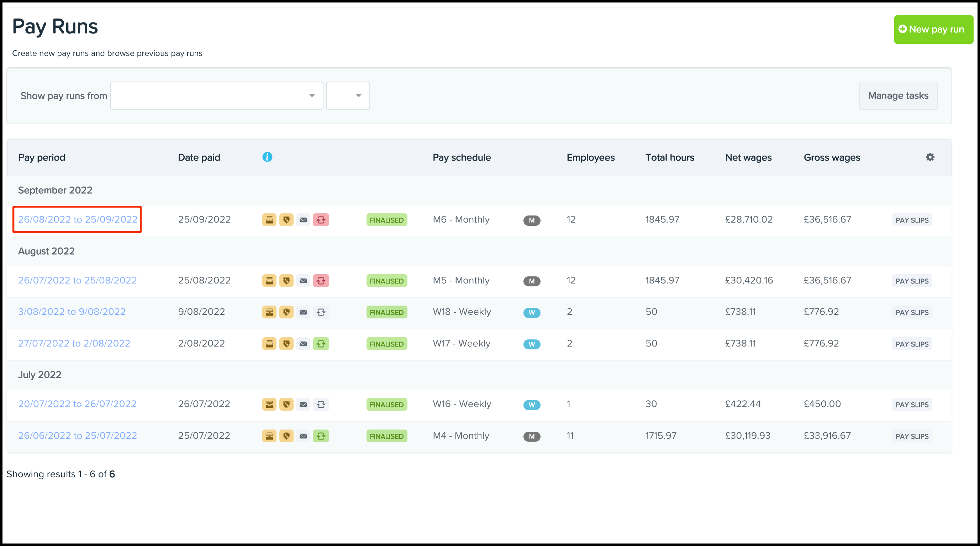Image resolution: width=980 pixels, height=546 pixels.
Task: Click blue info icon in table header
Action: 267,157
